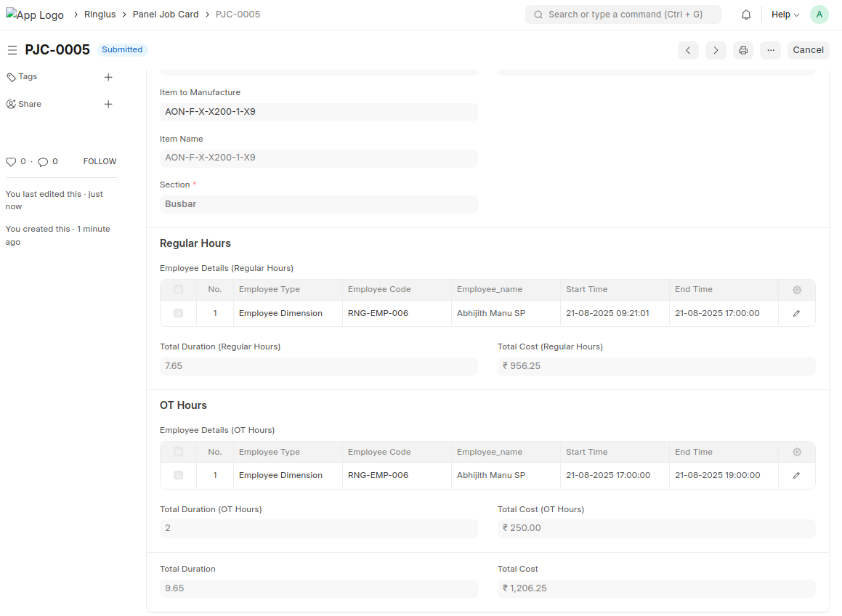Image resolution: width=842 pixels, height=616 pixels.
Task: Like this document with heart icon
Action: click(x=11, y=162)
